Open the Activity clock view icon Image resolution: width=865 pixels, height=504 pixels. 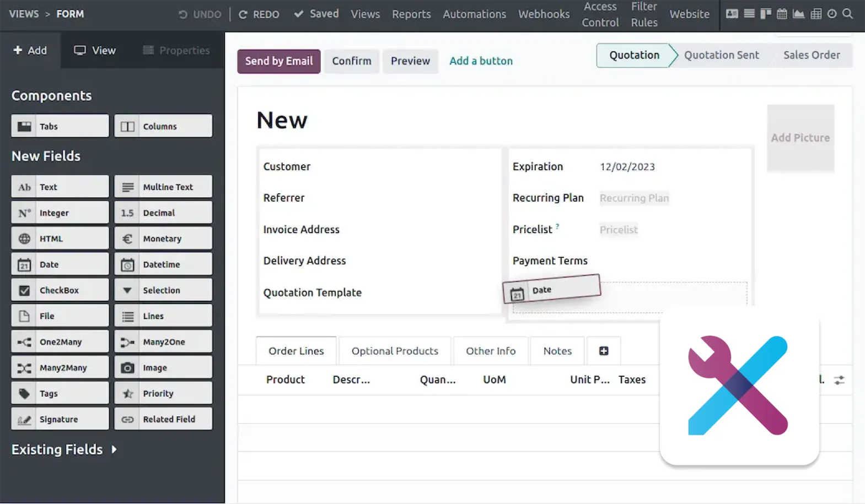pyautogui.click(x=832, y=14)
